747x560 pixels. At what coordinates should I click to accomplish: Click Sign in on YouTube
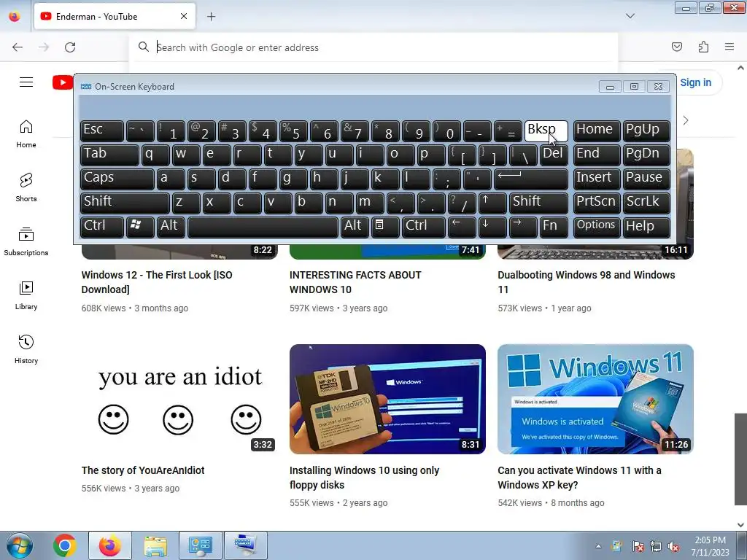coord(695,82)
